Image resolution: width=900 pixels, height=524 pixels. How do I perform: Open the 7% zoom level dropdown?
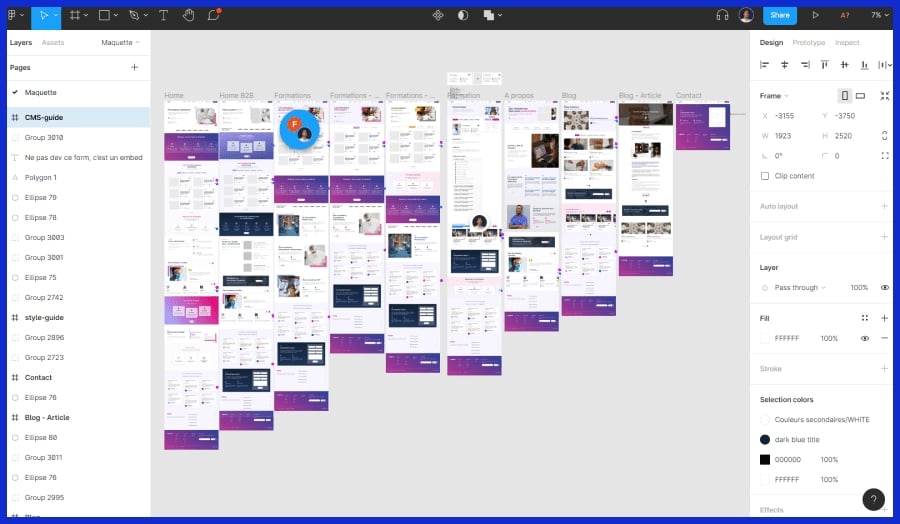coord(876,15)
